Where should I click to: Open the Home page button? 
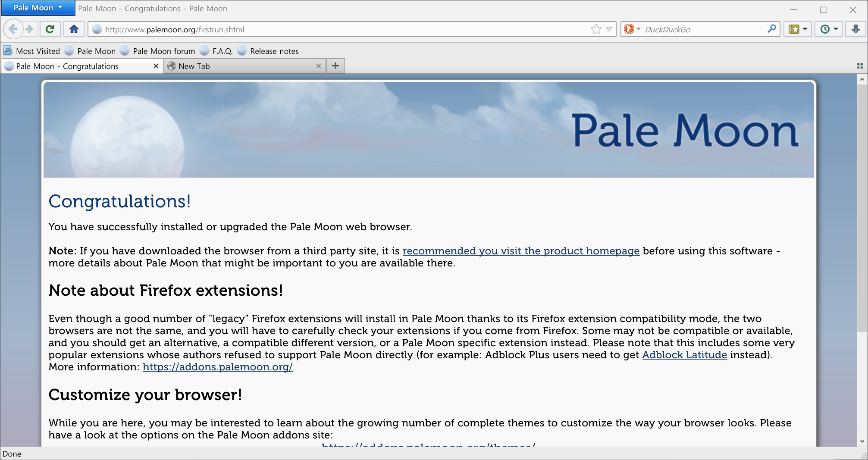74,29
